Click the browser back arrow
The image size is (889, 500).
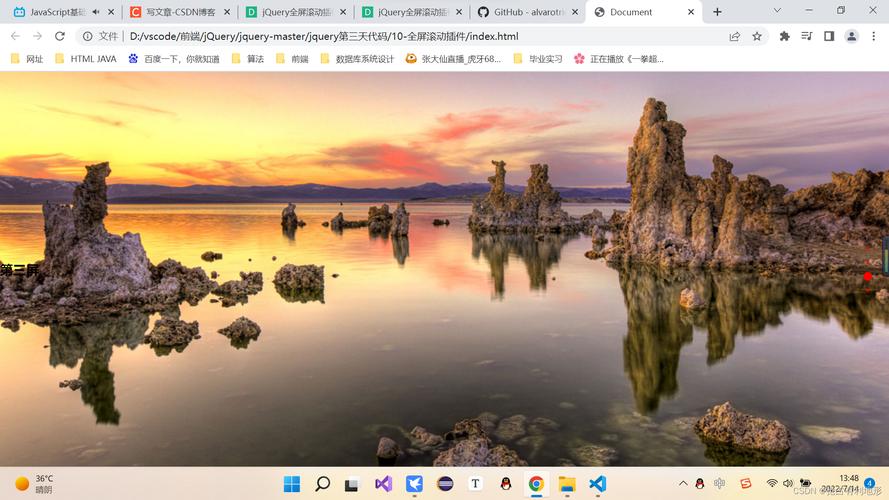[x=15, y=36]
